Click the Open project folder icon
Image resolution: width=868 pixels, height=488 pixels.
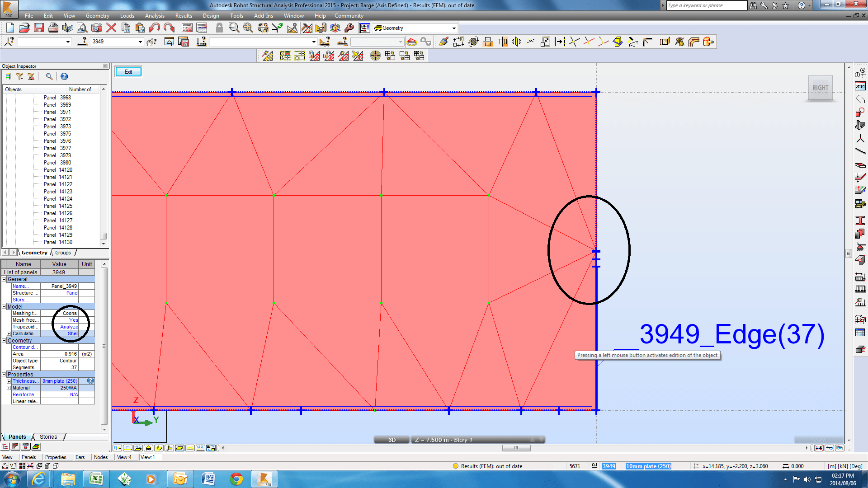click(24, 28)
